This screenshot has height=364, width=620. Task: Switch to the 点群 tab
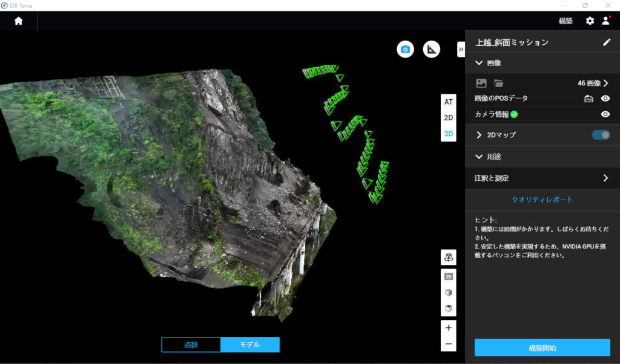(191, 344)
